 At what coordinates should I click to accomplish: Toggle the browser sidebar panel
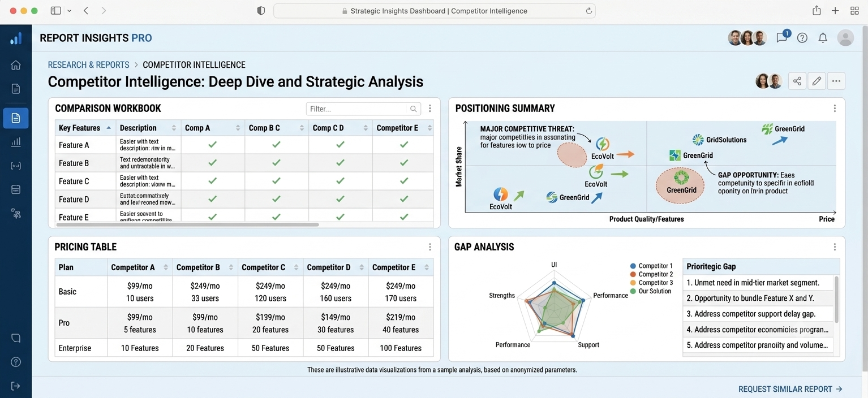click(x=55, y=11)
